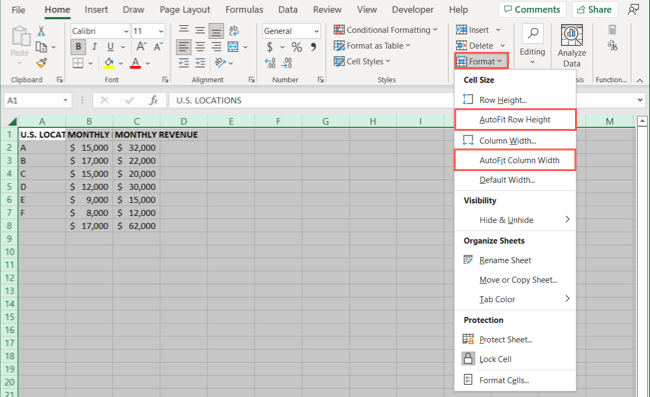Click the Top Align icon
650x397 pixels.
[x=184, y=30]
